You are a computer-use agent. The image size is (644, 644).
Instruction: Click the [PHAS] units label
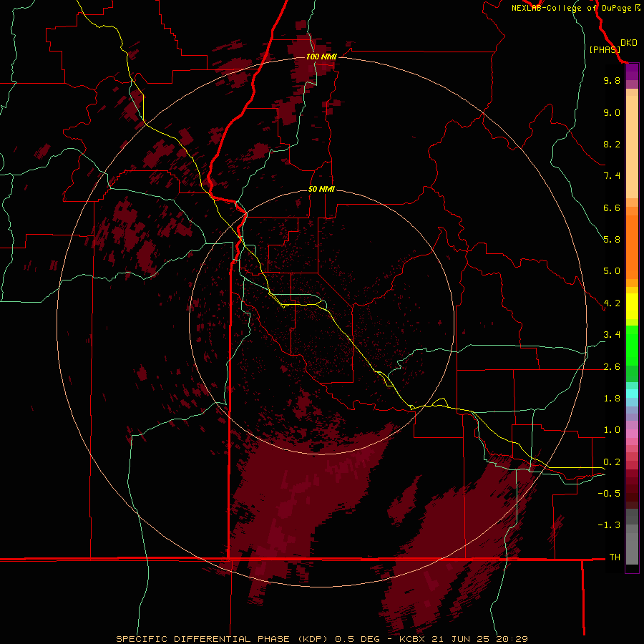(x=605, y=49)
